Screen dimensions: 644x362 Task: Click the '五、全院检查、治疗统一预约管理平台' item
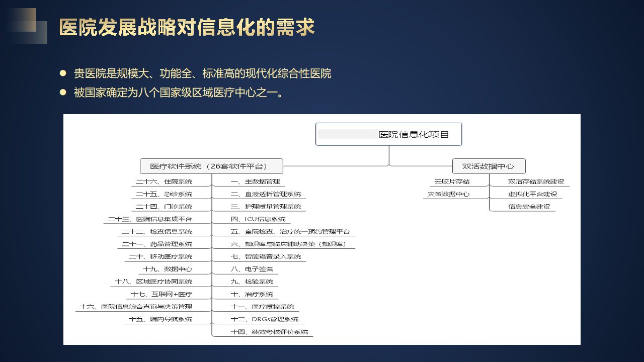point(290,232)
